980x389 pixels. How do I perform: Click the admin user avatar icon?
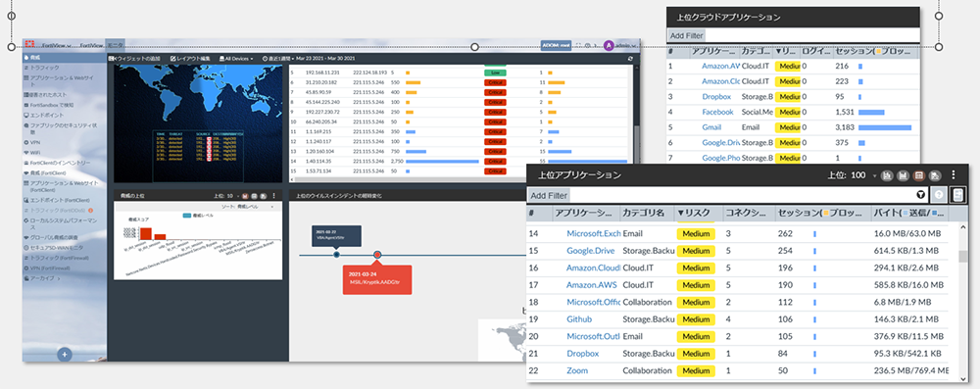tap(609, 45)
